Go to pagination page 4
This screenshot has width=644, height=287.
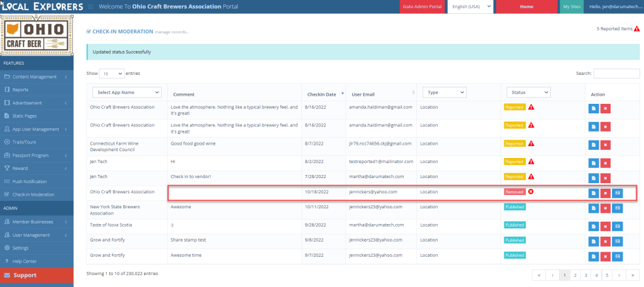596,275
